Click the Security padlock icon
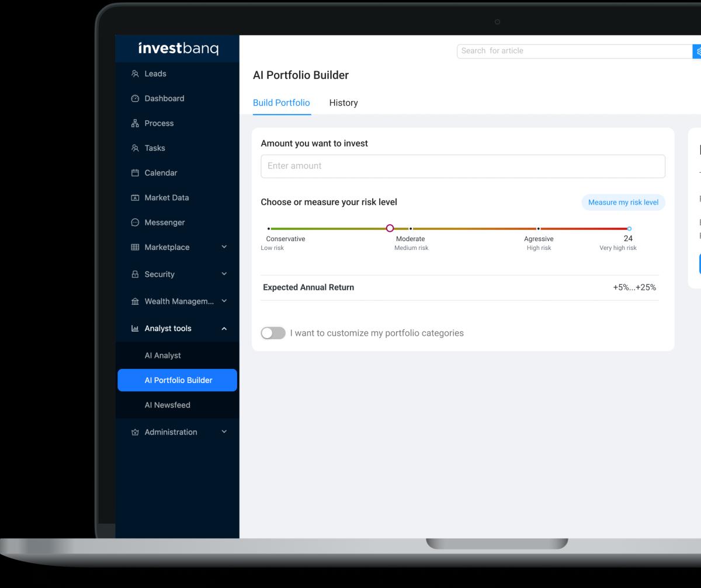Image resolution: width=701 pixels, height=588 pixels. (135, 274)
